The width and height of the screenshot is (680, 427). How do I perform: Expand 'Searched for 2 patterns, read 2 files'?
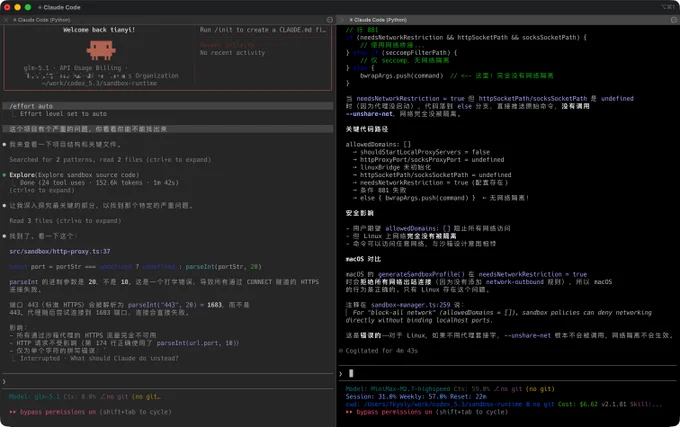pyautogui.click(x=110, y=160)
